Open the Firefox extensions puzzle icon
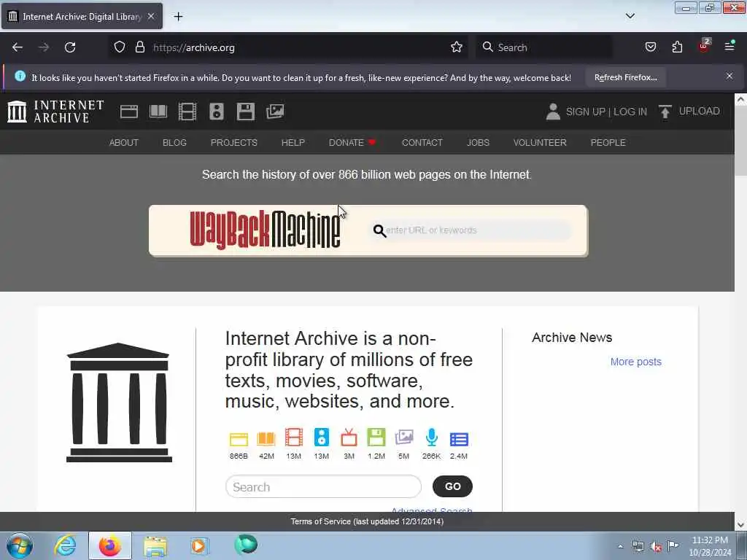The image size is (747, 560). [678, 47]
